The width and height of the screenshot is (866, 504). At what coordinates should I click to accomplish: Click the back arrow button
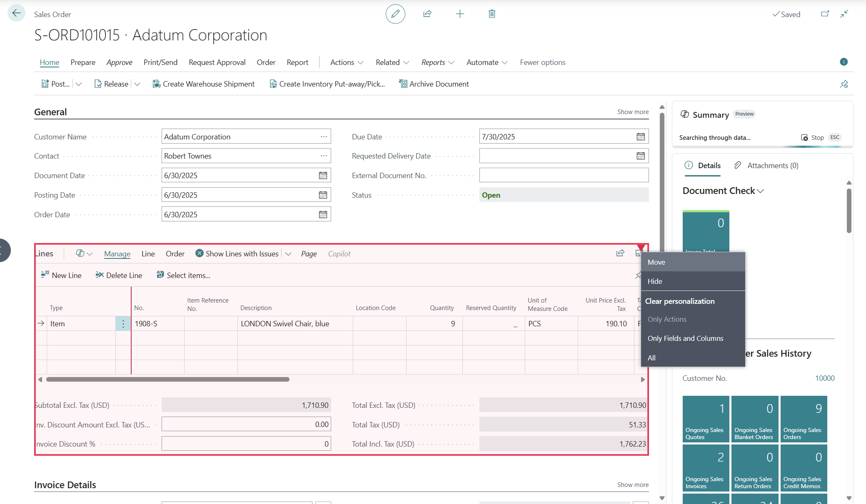pyautogui.click(x=16, y=13)
